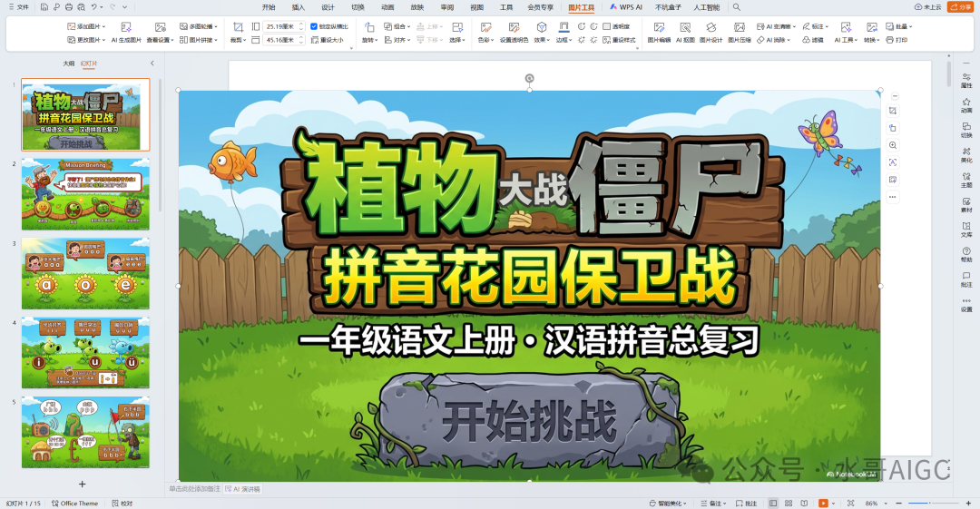Switch to reading view icon
Image resolution: width=980 pixels, height=509 pixels.
tap(804, 504)
